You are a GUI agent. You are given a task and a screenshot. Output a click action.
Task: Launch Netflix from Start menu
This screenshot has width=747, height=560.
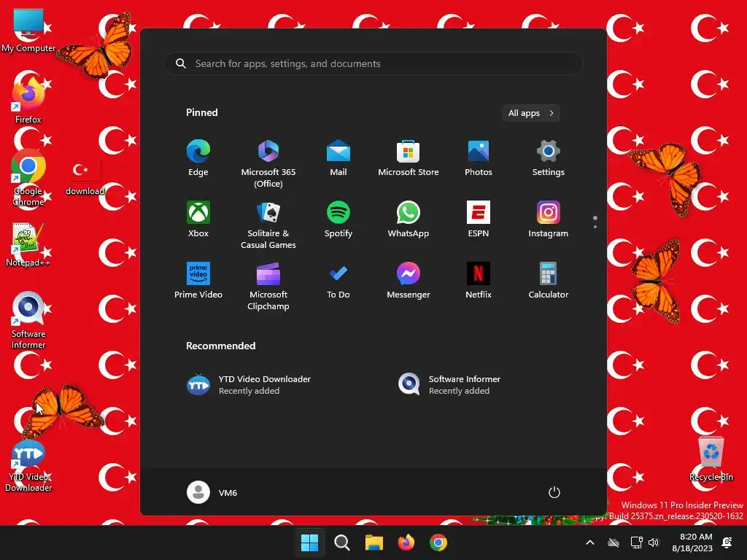click(479, 281)
